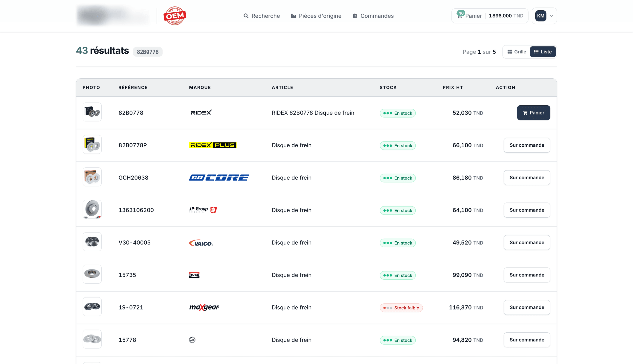Click the 82B0778 search tag

(x=148, y=52)
